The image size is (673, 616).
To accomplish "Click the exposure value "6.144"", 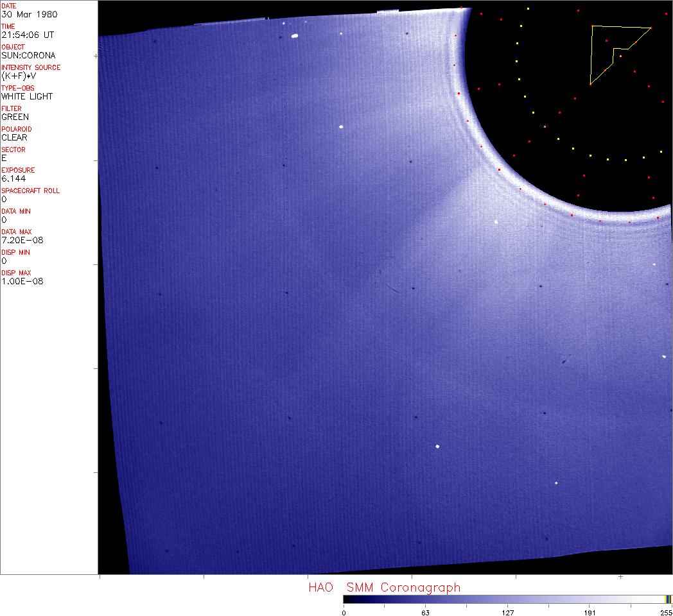I will pos(13,178).
